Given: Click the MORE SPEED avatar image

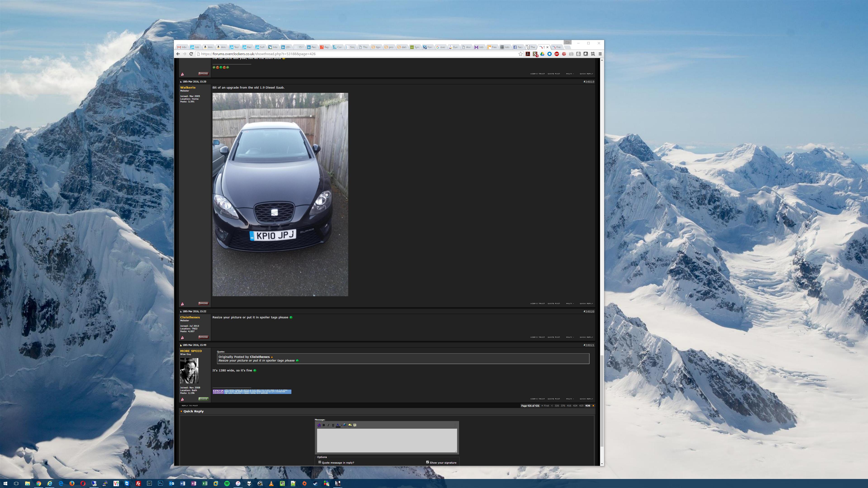Looking at the screenshot, I should point(189,371).
